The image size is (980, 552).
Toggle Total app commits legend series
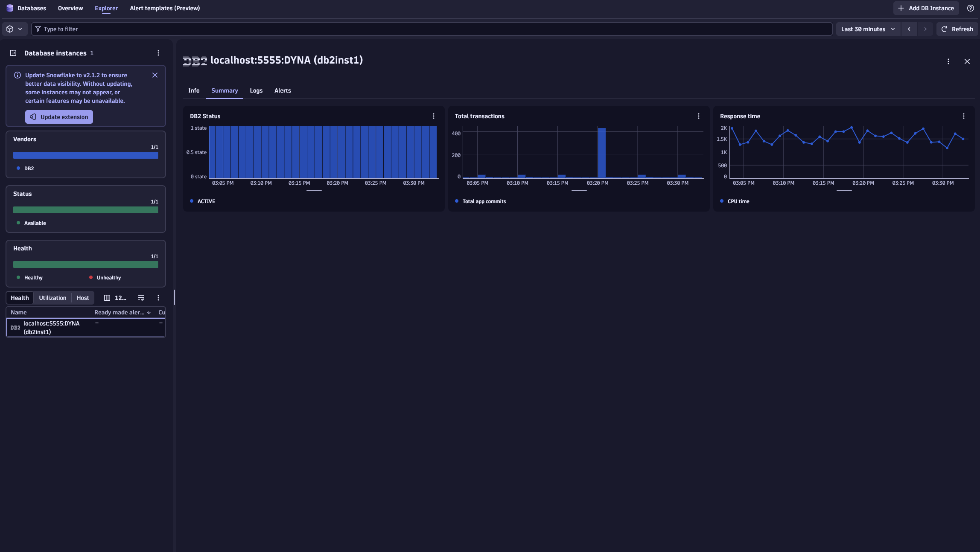coord(484,201)
